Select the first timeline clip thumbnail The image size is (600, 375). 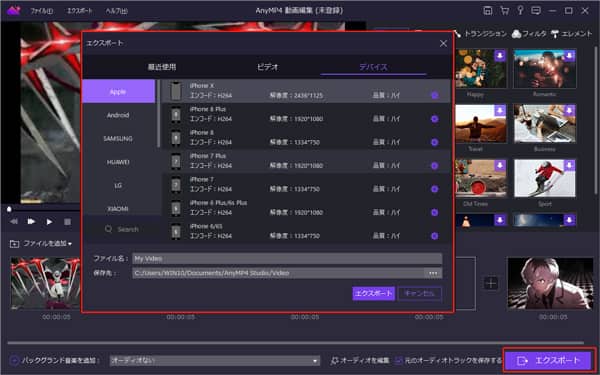pos(45,283)
